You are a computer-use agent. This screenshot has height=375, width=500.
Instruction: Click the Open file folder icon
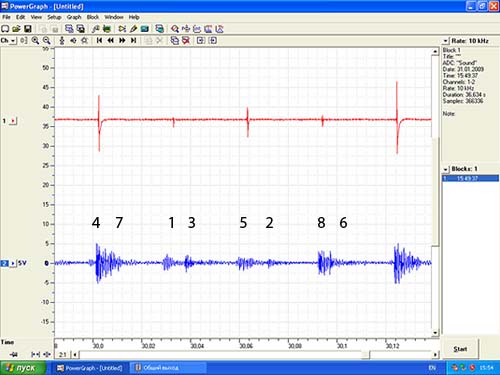point(16,29)
